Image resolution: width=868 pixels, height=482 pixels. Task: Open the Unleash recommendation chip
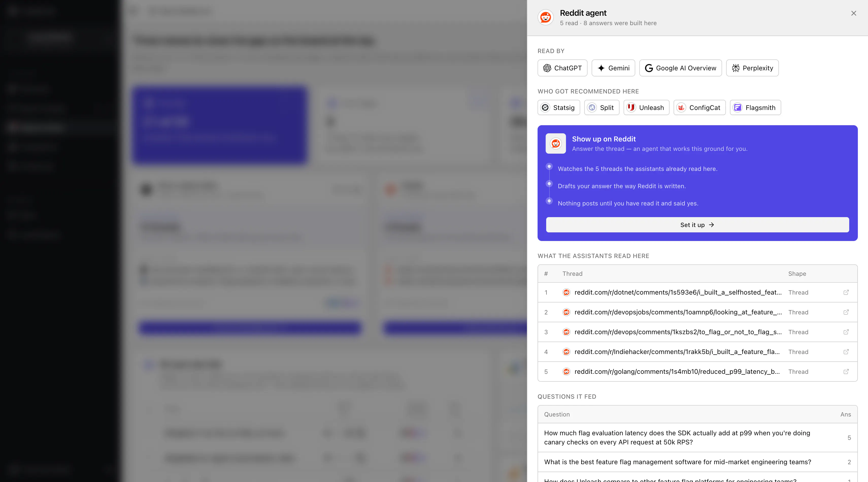(646, 107)
